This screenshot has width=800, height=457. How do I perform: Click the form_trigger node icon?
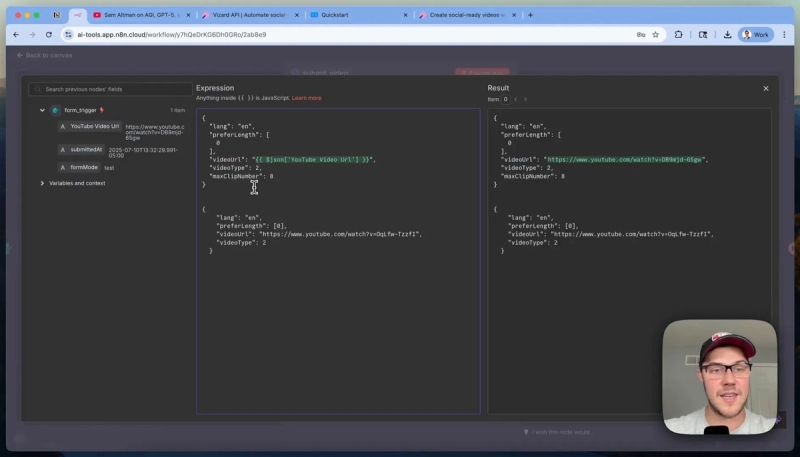pyautogui.click(x=55, y=110)
